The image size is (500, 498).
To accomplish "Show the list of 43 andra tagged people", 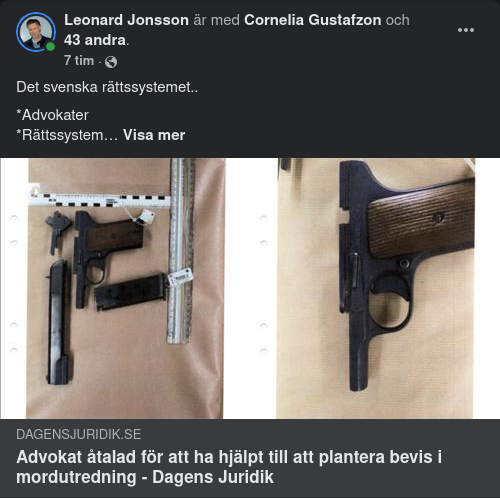I will coord(95,40).
